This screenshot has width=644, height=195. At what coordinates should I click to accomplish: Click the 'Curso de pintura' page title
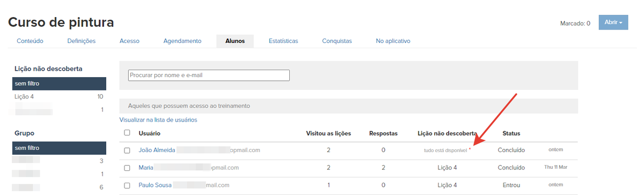[x=61, y=22]
